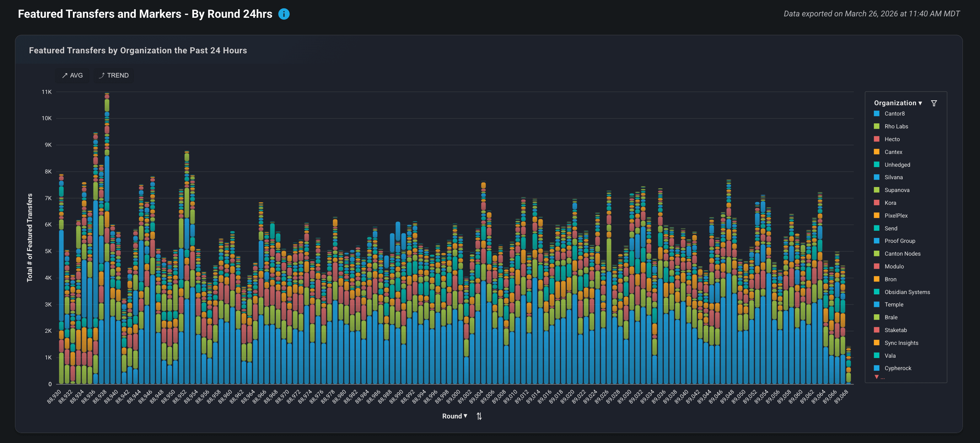Click the AVG button
Image resolution: width=980 pixels, height=443 pixels.
(x=72, y=75)
